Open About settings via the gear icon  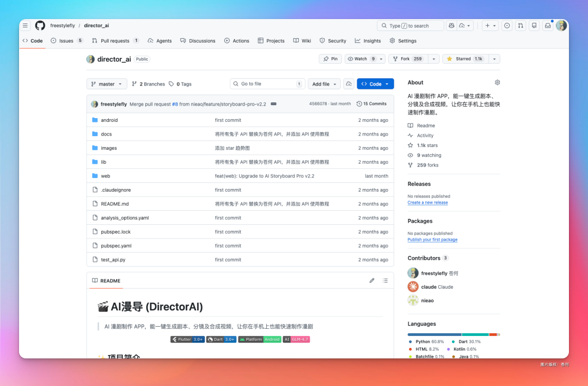click(497, 82)
